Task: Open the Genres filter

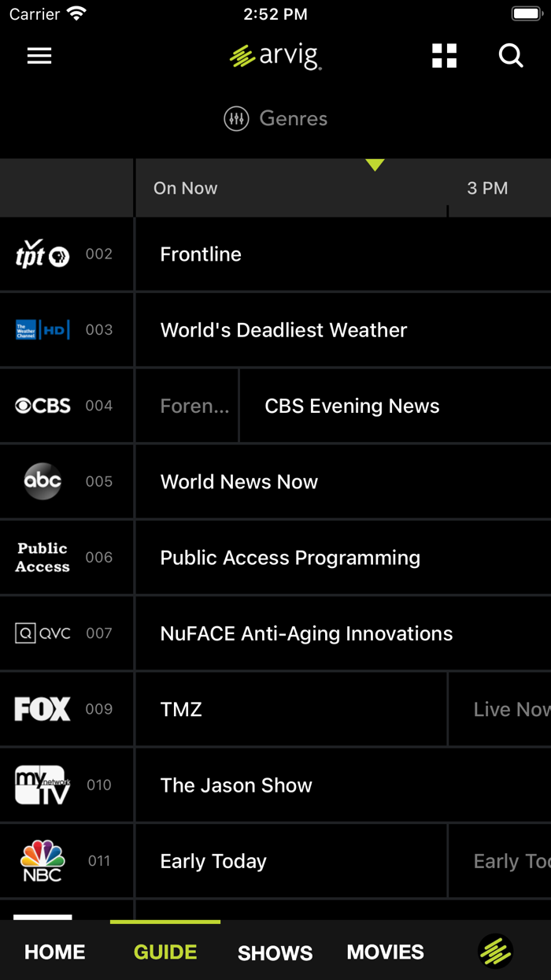Action: click(275, 118)
